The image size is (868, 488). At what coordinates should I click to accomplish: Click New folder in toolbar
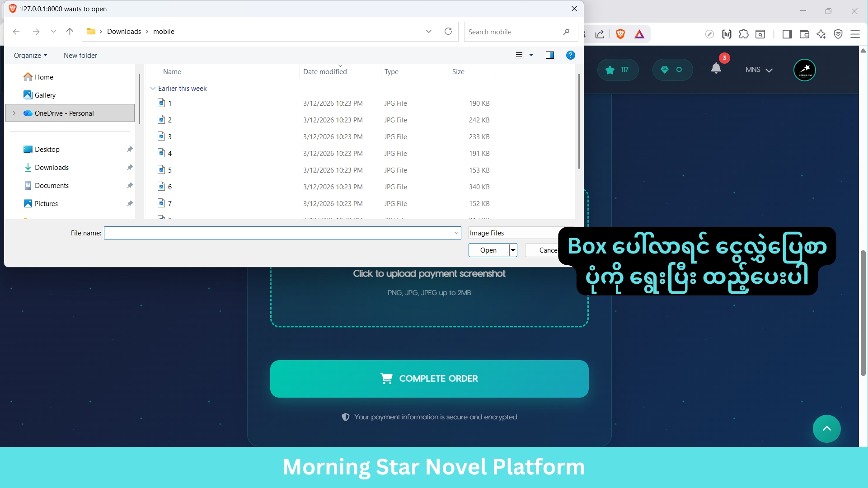pyautogui.click(x=80, y=55)
